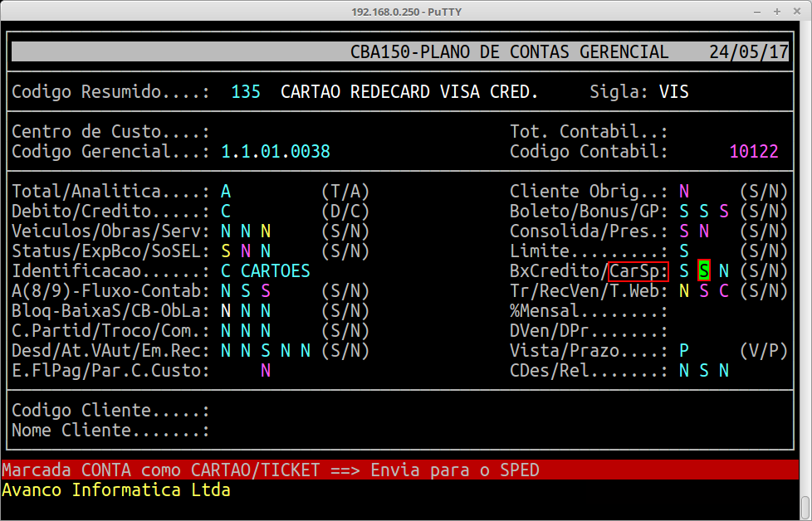
Task: Select the Sigla field value VIS
Action: pos(673,91)
